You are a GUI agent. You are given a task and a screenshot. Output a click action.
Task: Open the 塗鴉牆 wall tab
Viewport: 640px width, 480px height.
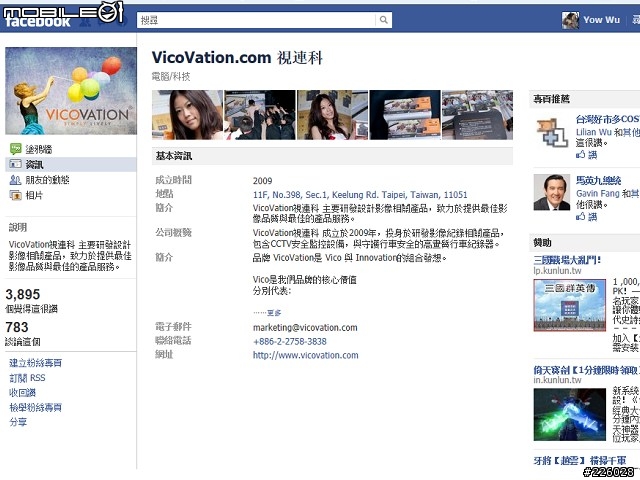click(x=39, y=149)
